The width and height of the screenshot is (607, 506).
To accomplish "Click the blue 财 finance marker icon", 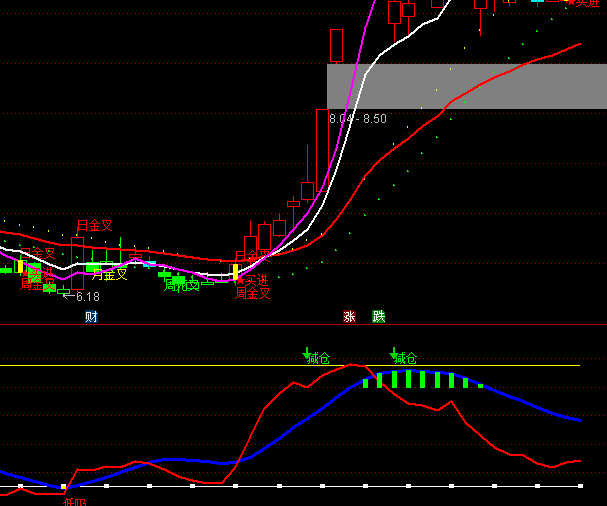I will click(x=91, y=317).
